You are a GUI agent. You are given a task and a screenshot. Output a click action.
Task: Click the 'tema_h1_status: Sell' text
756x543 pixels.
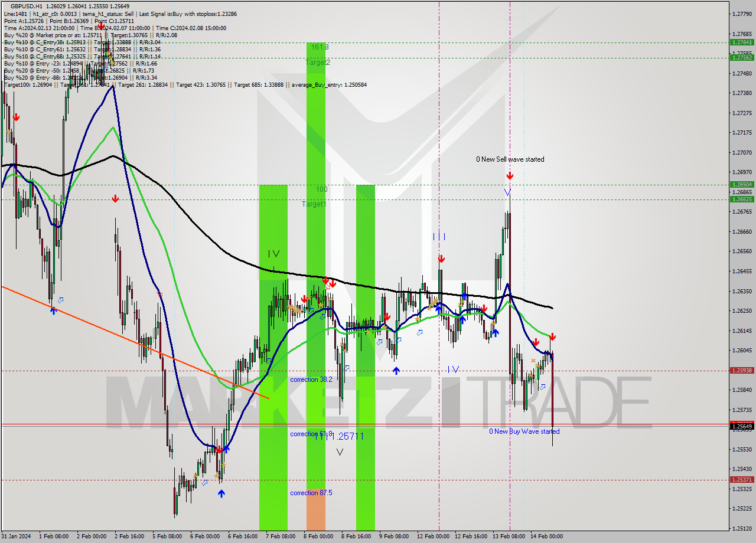click(107, 14)
